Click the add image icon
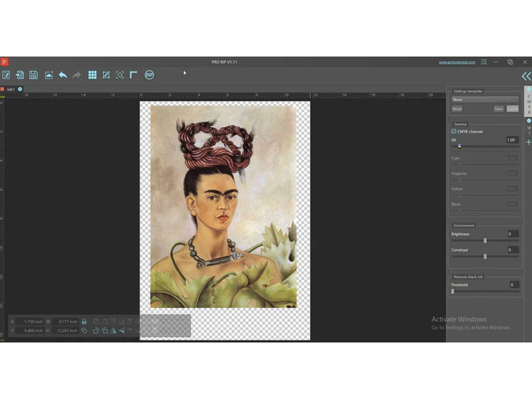The image size is (532, 399). (x=49, y=75)
